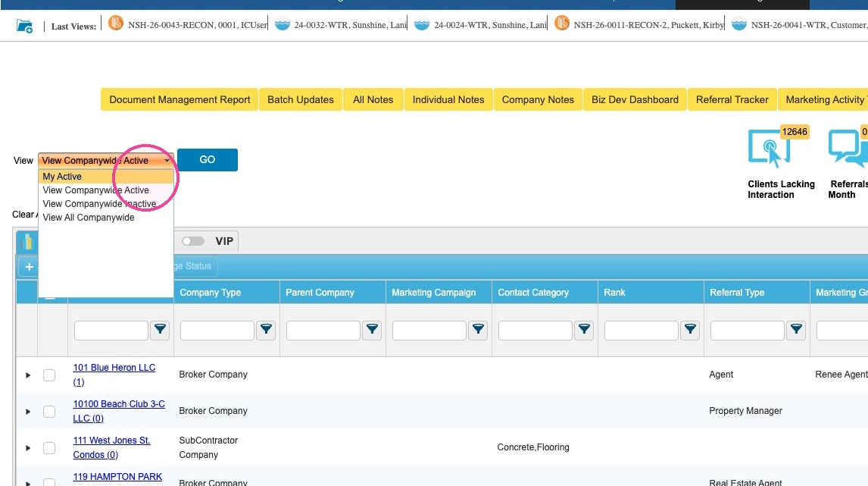Expand the 10100 Beach Club 3-C LLC row
The height and width of the screenshot is (486, 868).
[28, 411]
